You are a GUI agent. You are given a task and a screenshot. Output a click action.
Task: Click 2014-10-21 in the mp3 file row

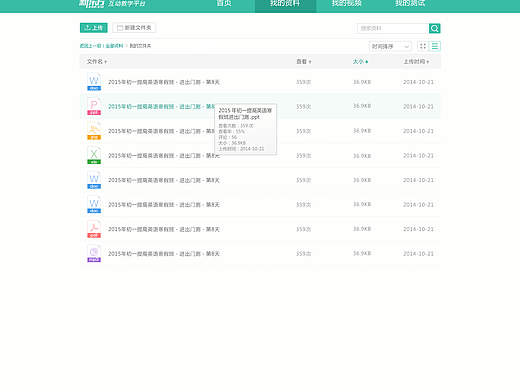click(x=418, y=254)
